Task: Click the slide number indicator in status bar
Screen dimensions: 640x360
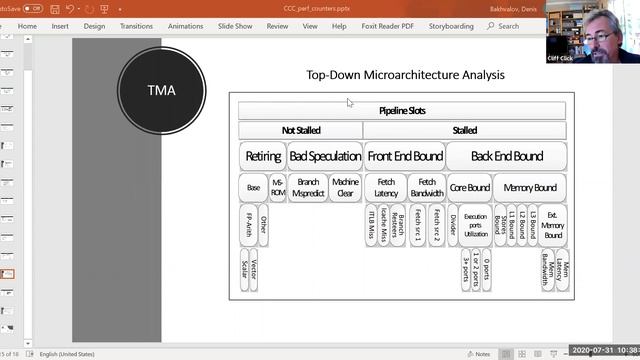Action: point(9,354)
